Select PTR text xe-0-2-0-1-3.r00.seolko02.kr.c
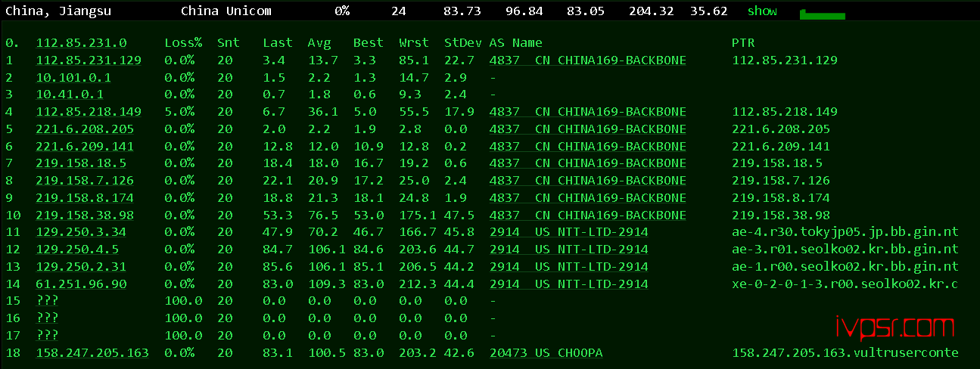980x369 pixels. pos(845,284)
